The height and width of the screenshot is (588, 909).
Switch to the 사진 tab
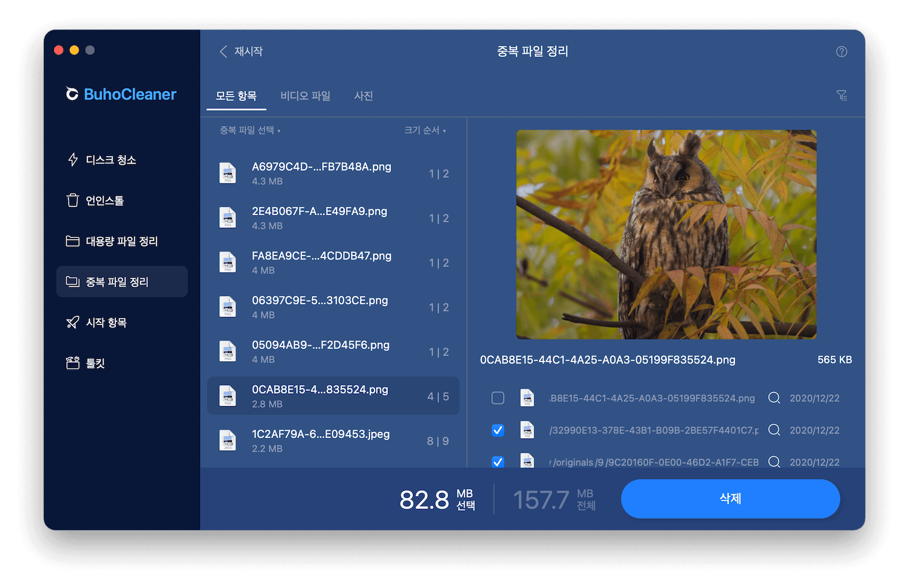point(363,96)
